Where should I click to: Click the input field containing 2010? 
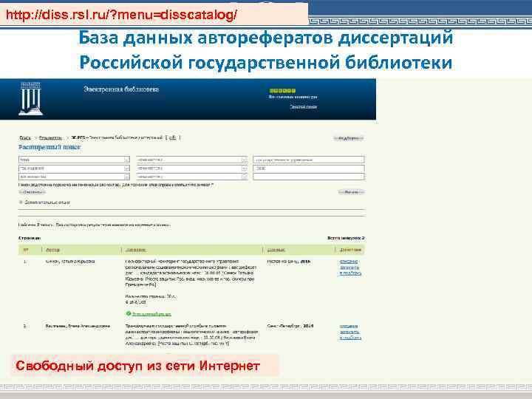click(309, 168)
